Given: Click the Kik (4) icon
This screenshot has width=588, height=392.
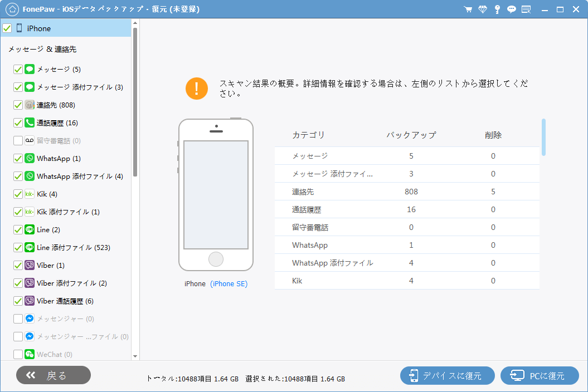Looking at the screenshot, I should [30, 194].
